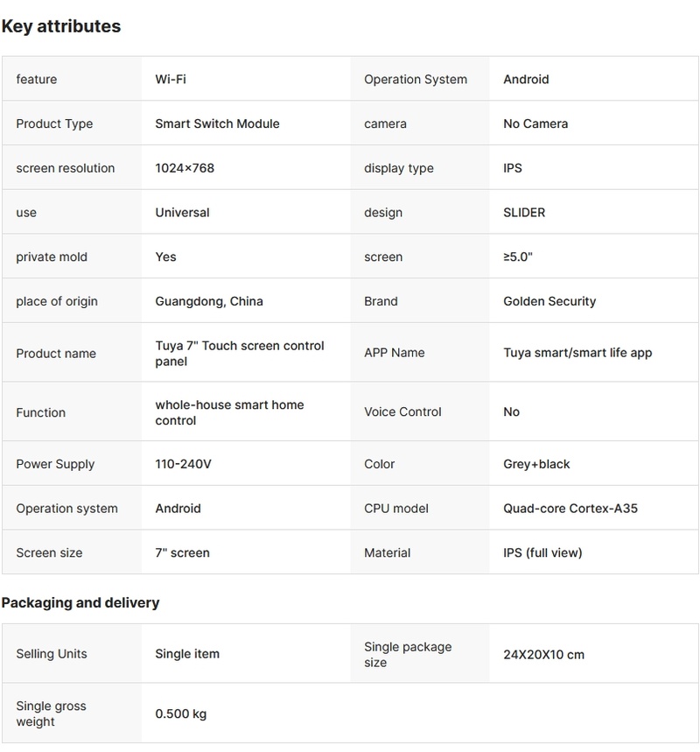Click the Android Operation System value
The height and width of the screenshot is (752, 700).
click(x=526, y=80)
